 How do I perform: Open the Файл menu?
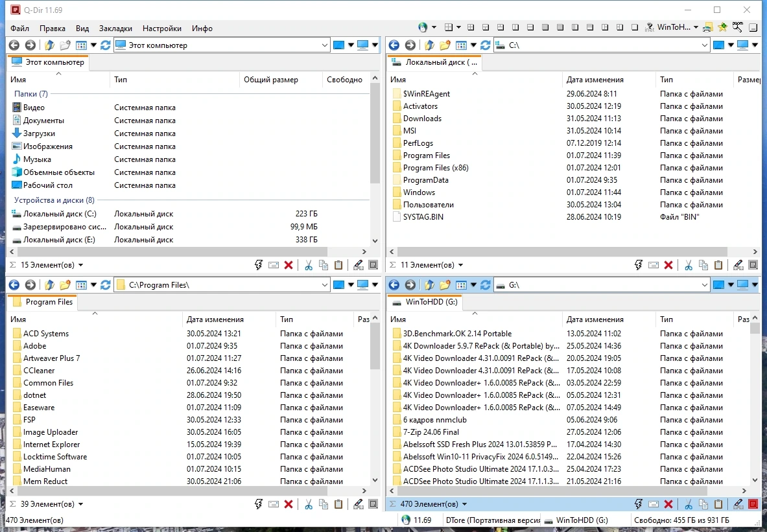tap(19, 29)
